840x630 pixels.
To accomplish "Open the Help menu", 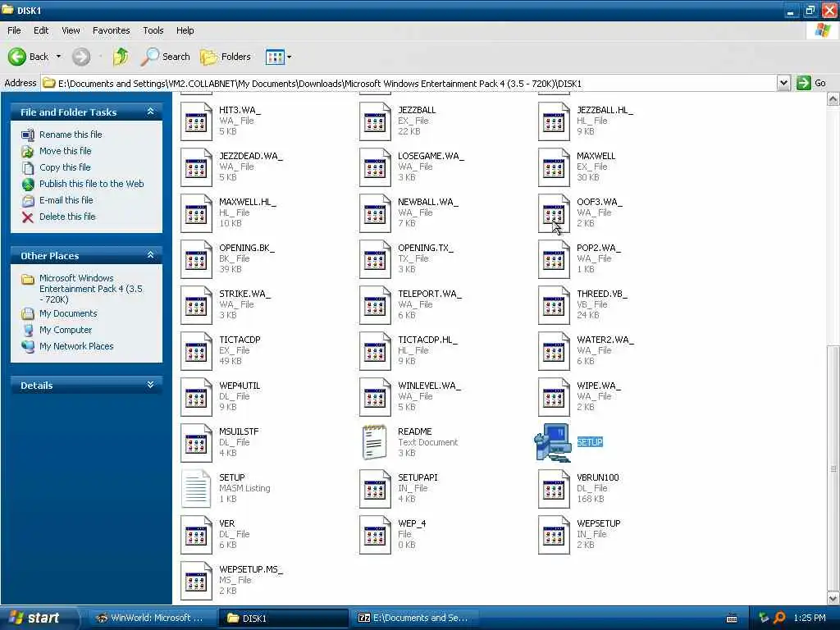I will point(185,30).
